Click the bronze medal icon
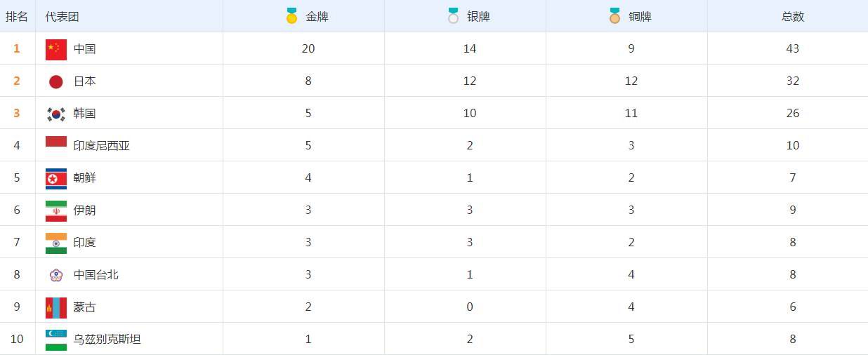This screenshot has height=355, width=868. click(x=614, y=15)
